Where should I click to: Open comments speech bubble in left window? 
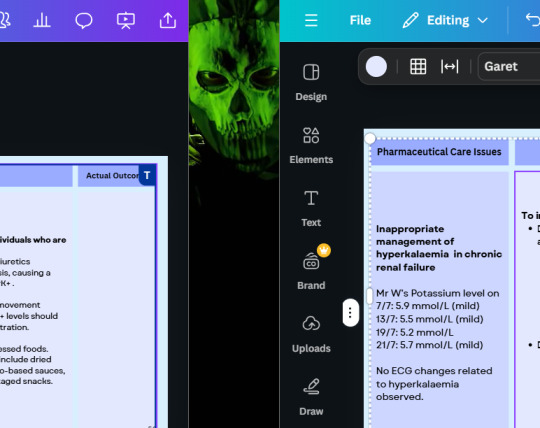tap(84, 20)
